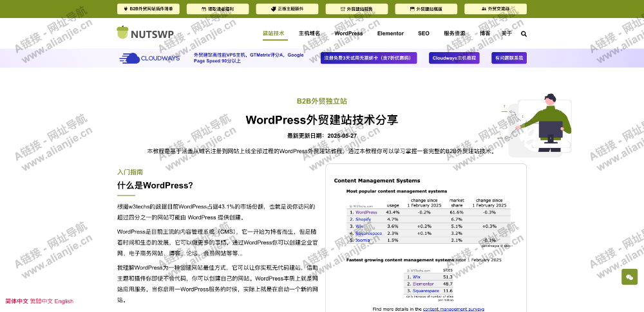Open the green WeChat chat bubble

tap(629, 277)
